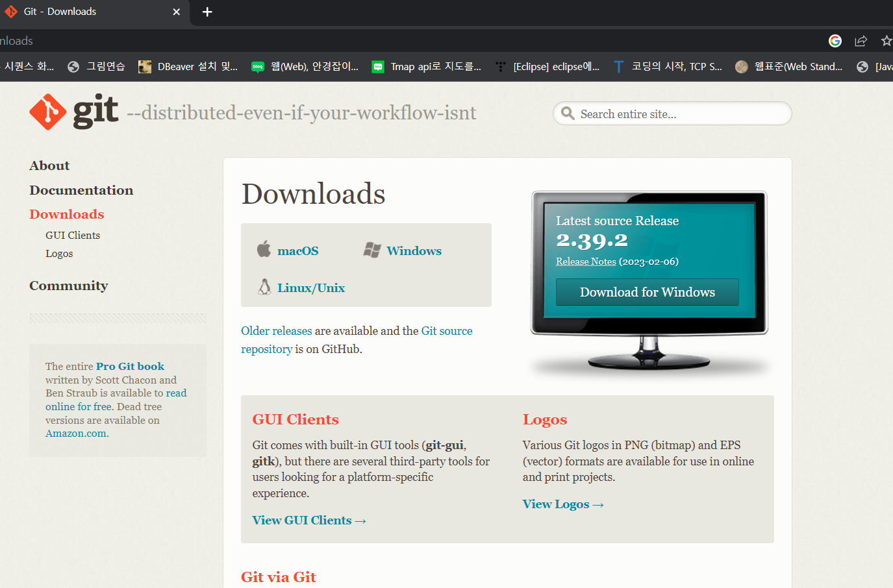Viewport: 893px width, 588px height.
Task: Open the Pro Git book link
Action: pyautogui.click(x=130, y=366)
